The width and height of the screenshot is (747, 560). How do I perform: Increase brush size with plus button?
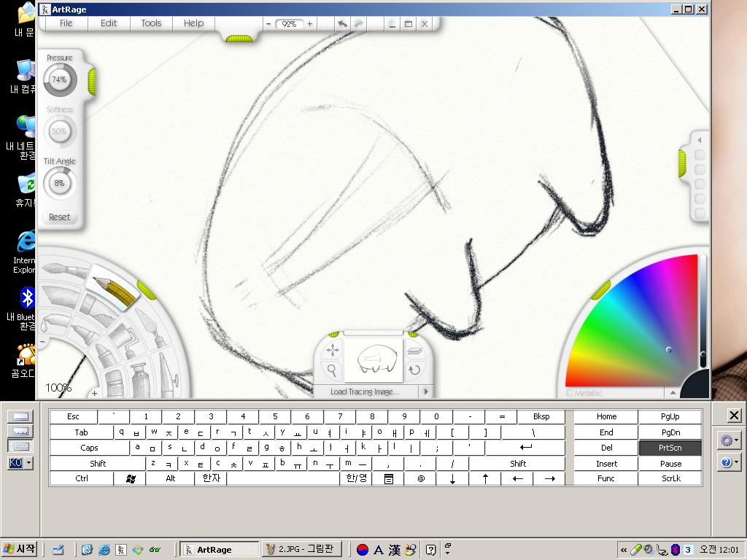click(94, 393)
